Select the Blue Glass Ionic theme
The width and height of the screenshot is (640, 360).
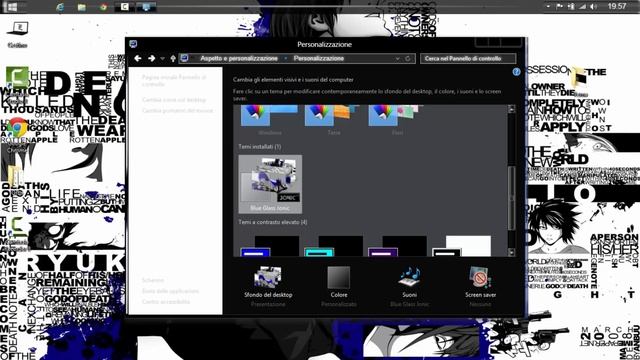[x=270, y=184]
